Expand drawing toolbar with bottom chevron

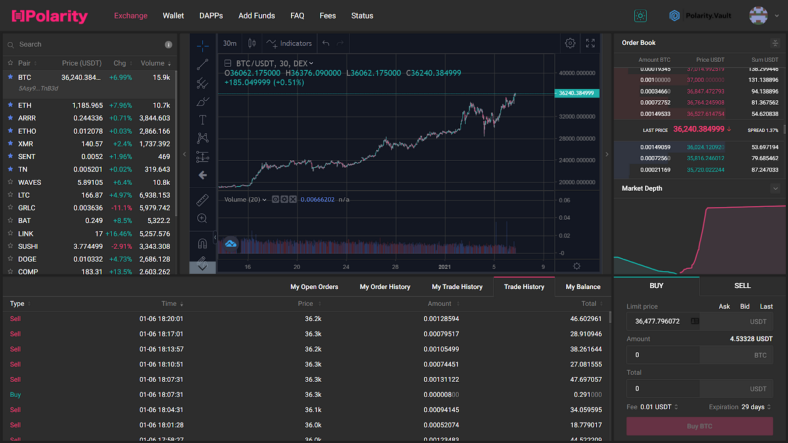click(x=203, y=267)
